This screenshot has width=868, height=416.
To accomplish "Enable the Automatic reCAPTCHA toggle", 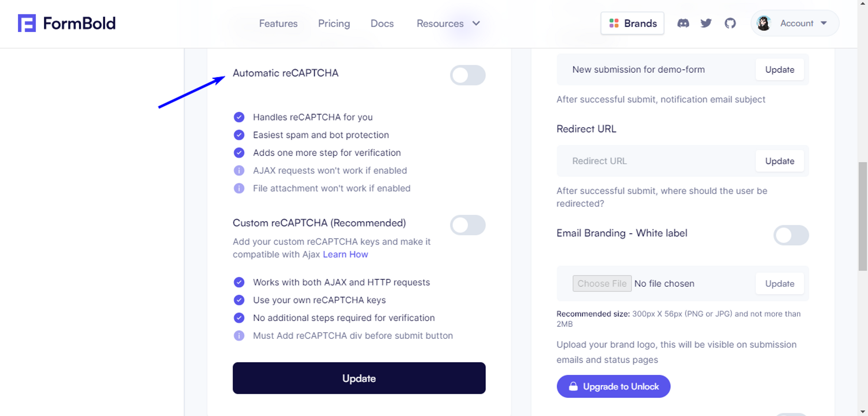I will (x=467, y=75).
